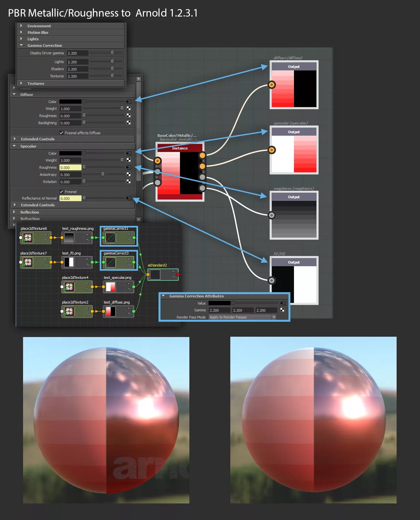Select the place2dTexture7 node icon
The width and height of the screenshot is (420, 520).
(x=28, y=262)
